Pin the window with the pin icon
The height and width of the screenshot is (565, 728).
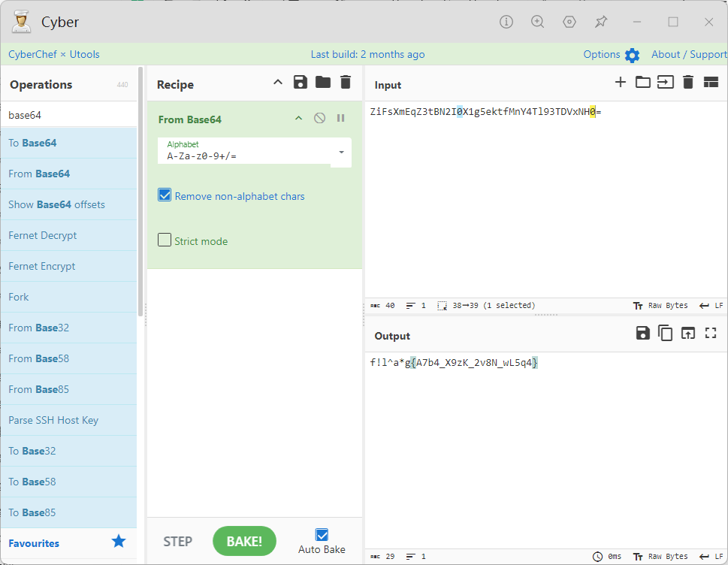(601, 22)
